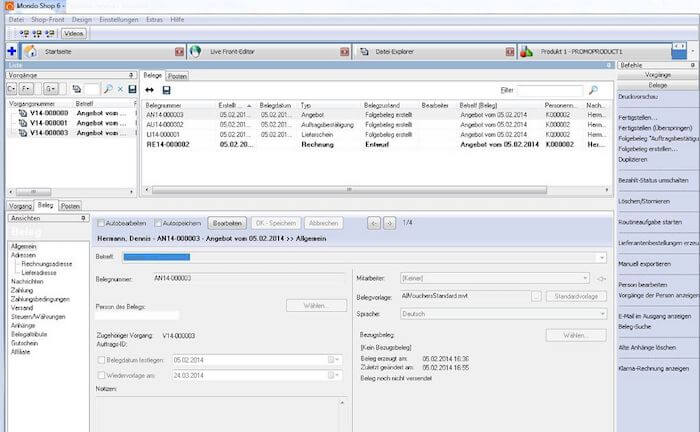Click the Live Front Editor globe icon
The height and width of the screenshot is (432, 700).
195,52
